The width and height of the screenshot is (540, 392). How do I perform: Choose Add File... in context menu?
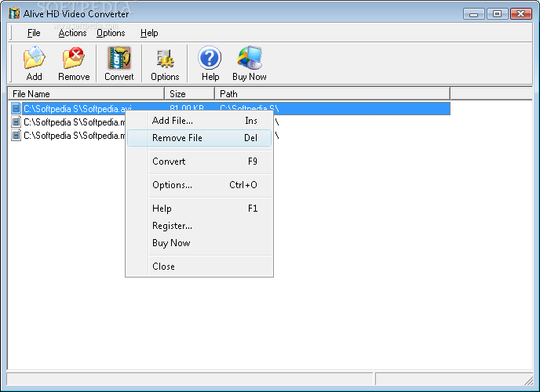199,121
